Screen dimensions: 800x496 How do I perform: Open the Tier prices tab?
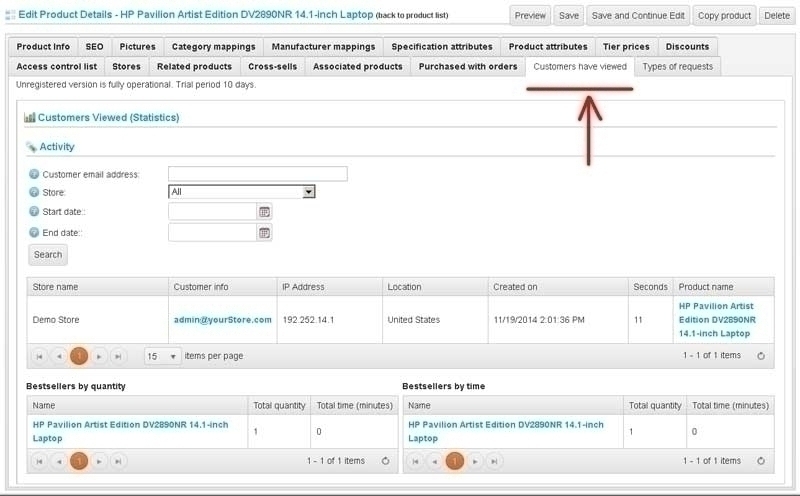[626, 46]
